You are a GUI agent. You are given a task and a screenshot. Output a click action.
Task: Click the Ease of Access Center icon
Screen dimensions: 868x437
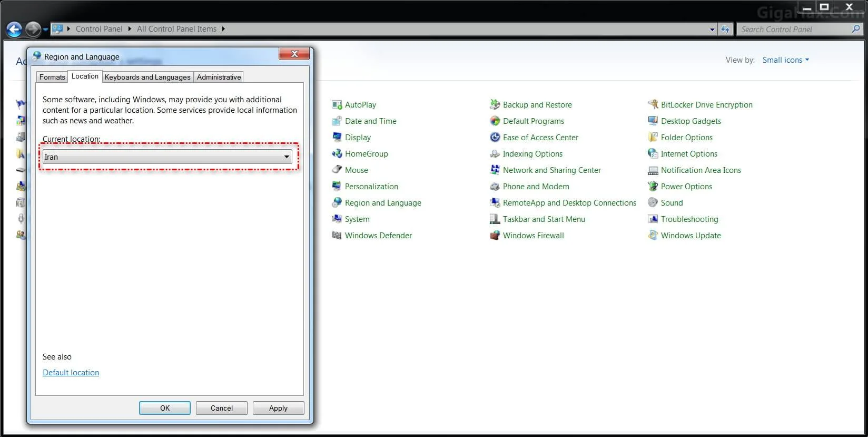coord(495,138)
